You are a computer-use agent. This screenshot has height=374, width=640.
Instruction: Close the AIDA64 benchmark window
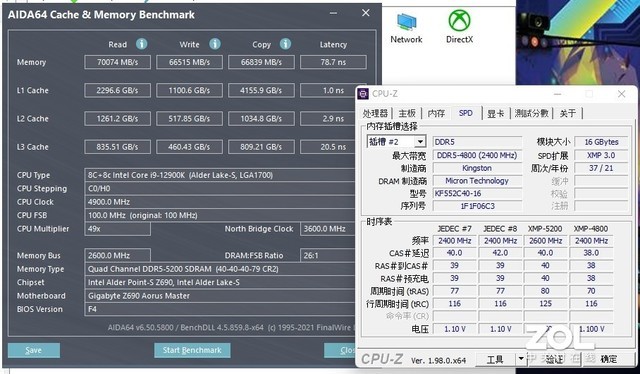[366, 13]
